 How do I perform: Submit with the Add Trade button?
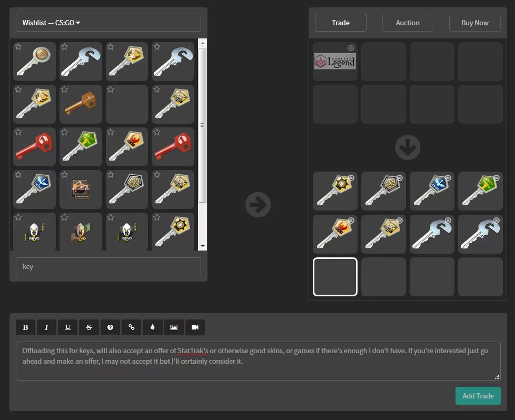click(x=478, y=396)
